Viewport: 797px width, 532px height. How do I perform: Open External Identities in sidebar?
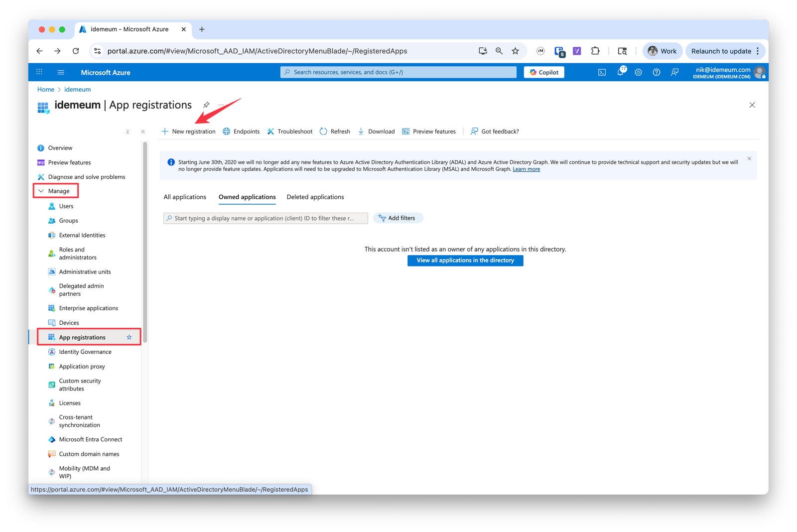click(82, 235)
